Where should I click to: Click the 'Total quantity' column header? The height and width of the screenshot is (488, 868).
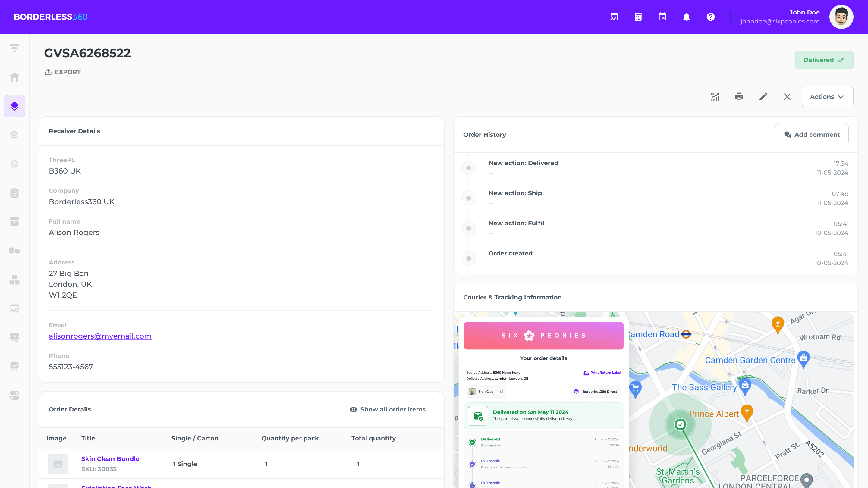373,439
